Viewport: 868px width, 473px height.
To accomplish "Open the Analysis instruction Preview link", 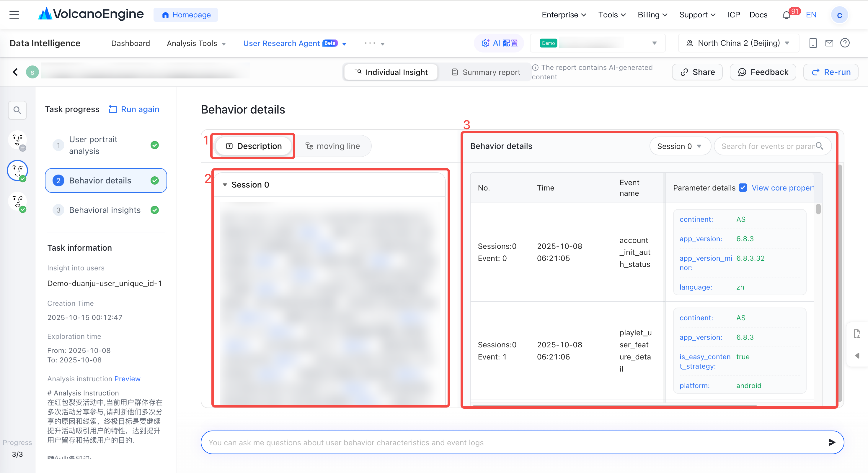I will (127, 379).
